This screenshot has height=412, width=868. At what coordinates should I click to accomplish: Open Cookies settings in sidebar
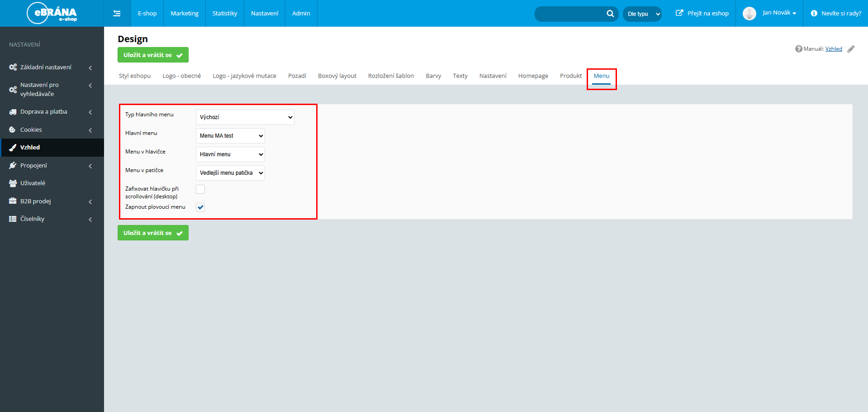31,130
